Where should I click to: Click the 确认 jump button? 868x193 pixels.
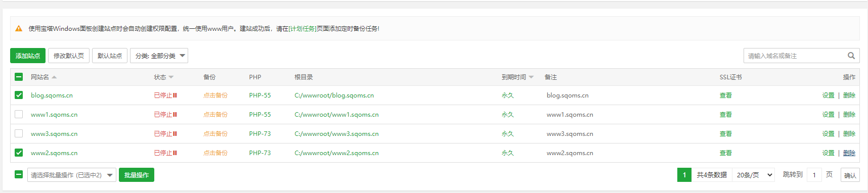pos(850,175)
